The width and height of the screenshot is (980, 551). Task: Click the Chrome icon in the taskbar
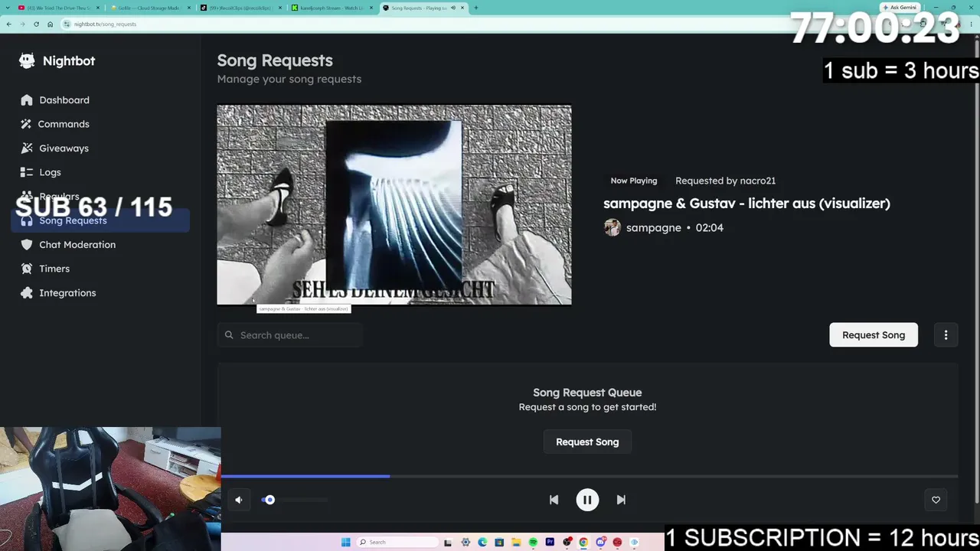[583, 543]
